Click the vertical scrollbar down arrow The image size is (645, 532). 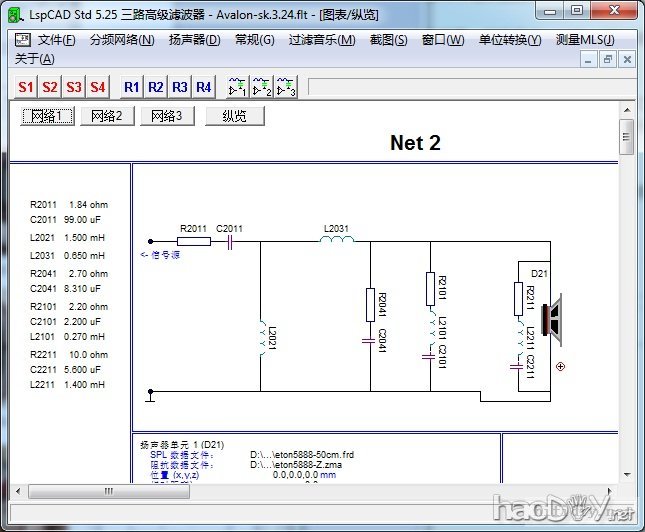[627, 488]
